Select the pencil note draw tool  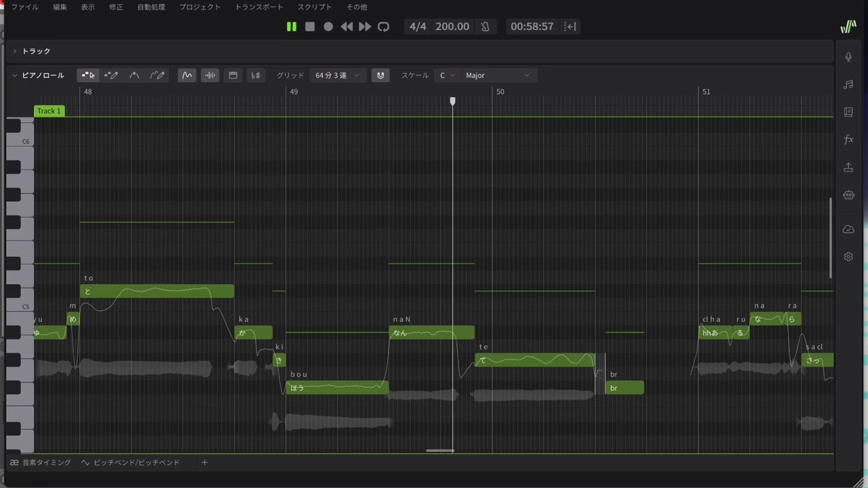click(x=111, y=75)
